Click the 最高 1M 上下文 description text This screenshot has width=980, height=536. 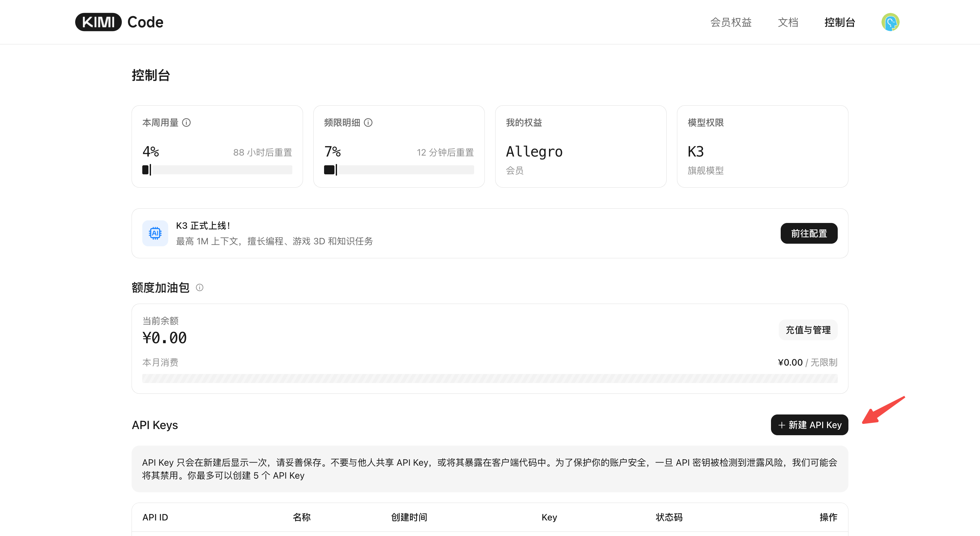[x=274, y=241]
